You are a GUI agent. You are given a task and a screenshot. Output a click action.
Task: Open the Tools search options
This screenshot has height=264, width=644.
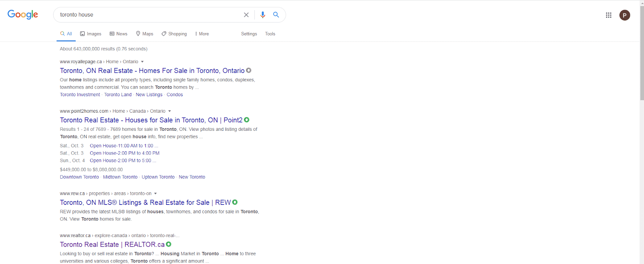(x=270, y=34)
